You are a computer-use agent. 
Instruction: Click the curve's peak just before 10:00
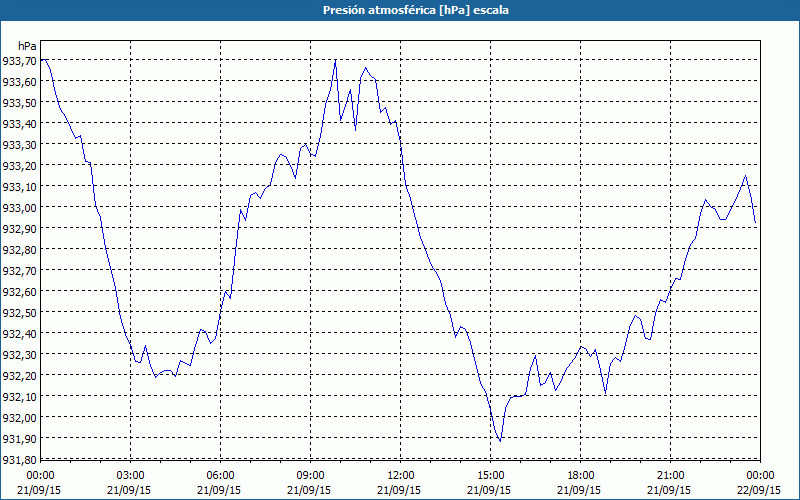(335, 60)
